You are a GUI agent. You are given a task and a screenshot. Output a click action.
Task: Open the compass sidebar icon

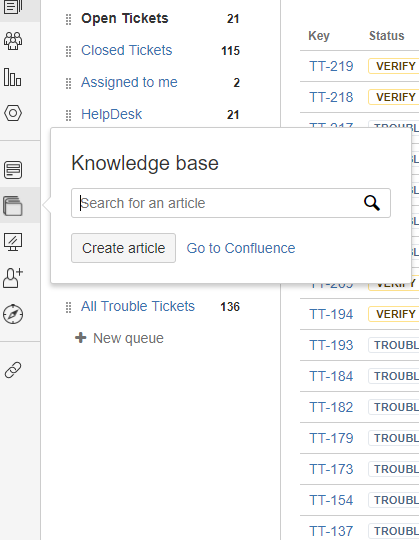coord(13,314)
